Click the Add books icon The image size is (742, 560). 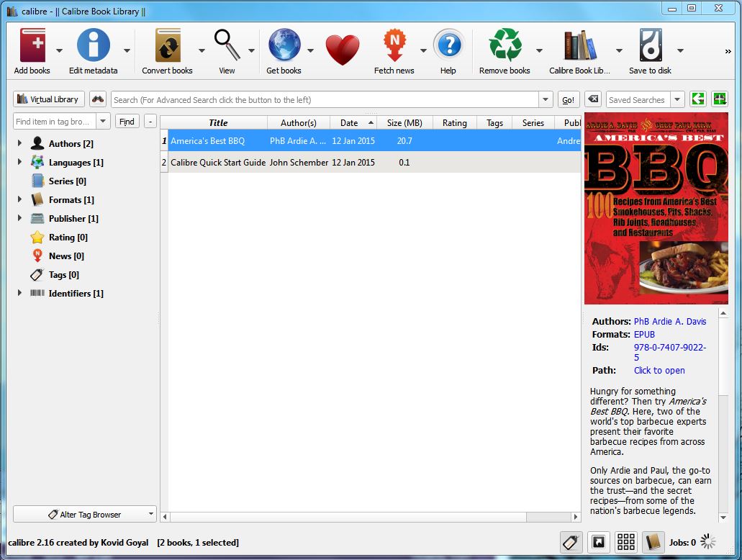click(32, 45)
